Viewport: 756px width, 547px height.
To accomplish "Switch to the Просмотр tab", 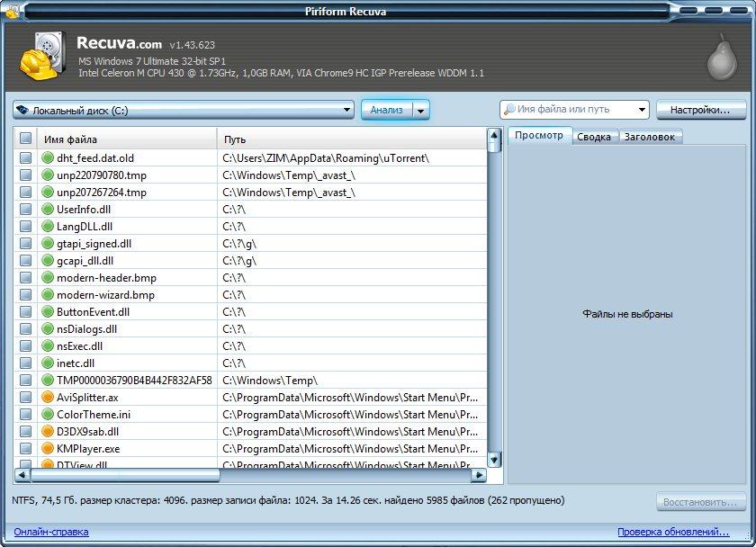I will click(539, 136).
